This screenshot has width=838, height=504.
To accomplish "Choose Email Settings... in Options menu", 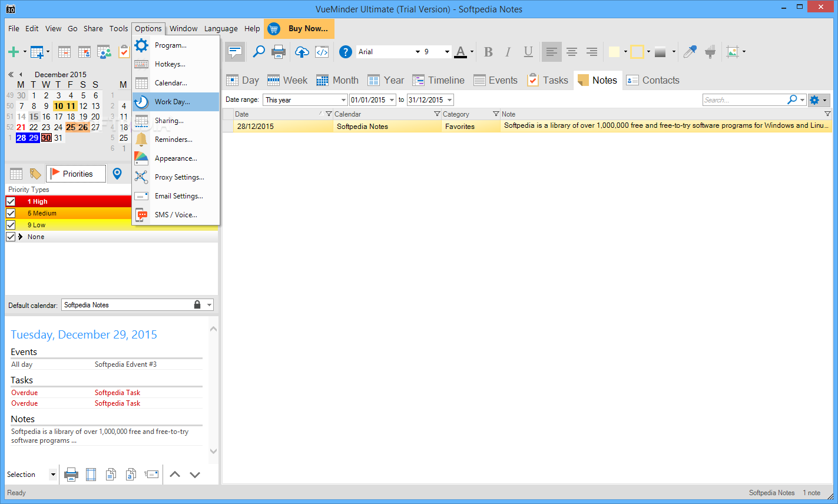I will click(175, 196).
